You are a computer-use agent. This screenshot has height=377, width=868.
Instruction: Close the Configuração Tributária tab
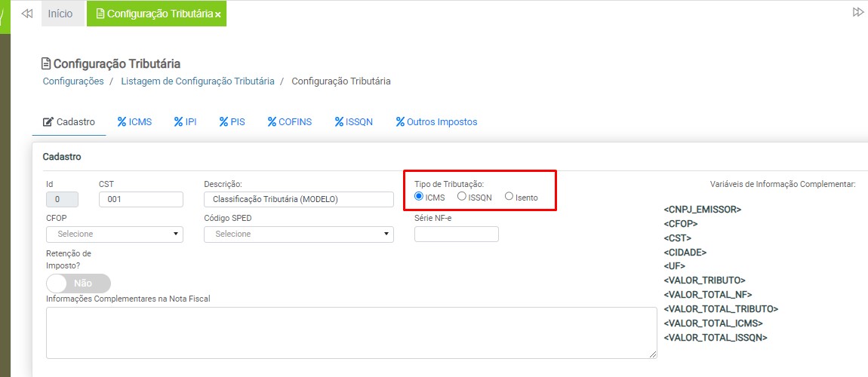point(218,14)
